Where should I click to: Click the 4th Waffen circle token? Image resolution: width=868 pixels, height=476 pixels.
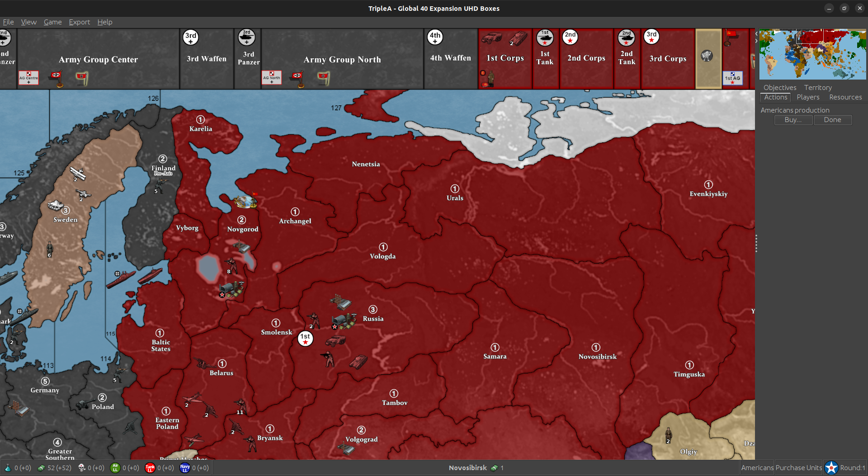pos(435,37)
